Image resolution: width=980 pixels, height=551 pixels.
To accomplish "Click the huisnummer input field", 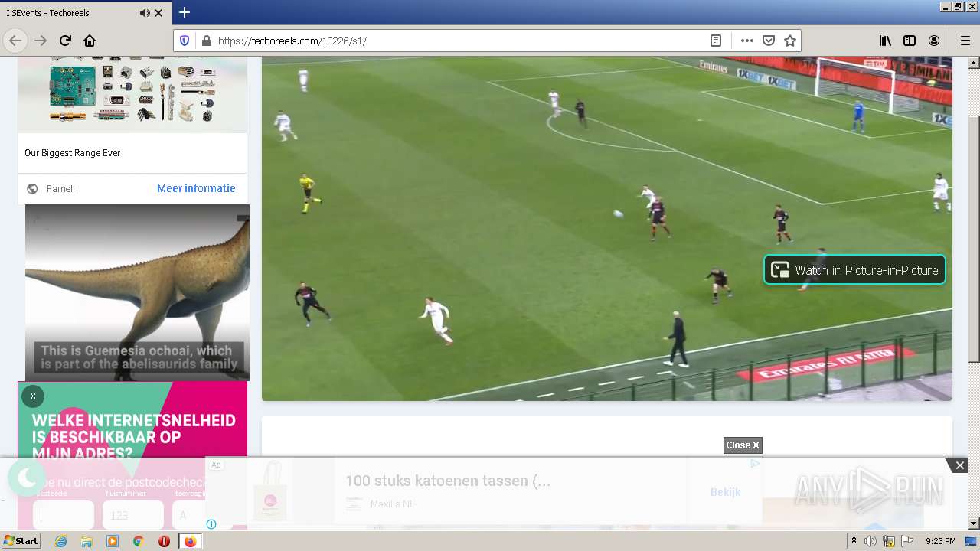I will 133,515.
